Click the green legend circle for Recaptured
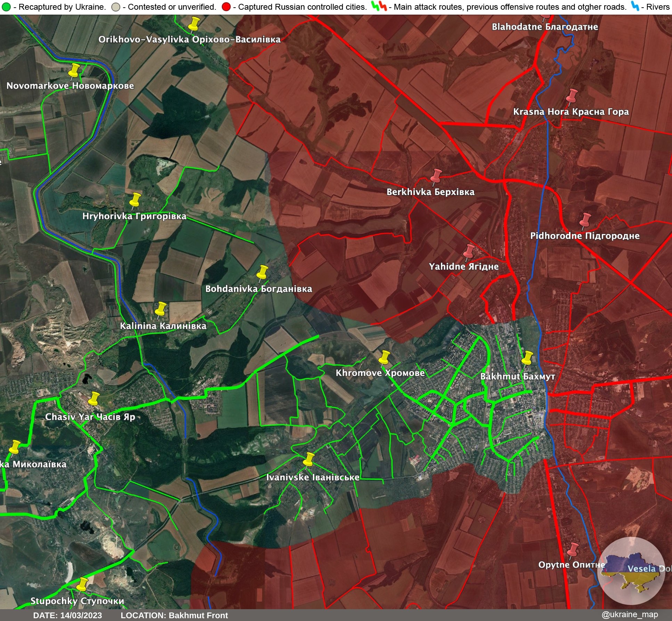Image resolution: width=672 pixels, height=621 pixels. tap(6, 7)
